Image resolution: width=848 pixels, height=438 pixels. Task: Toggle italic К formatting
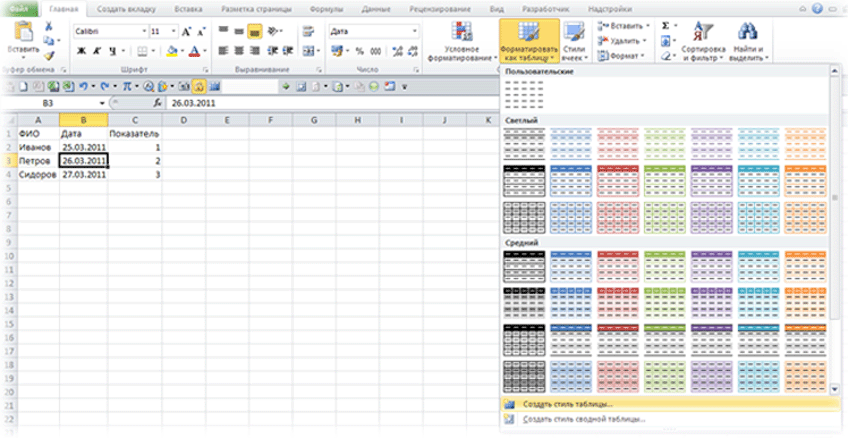[97, 51]
